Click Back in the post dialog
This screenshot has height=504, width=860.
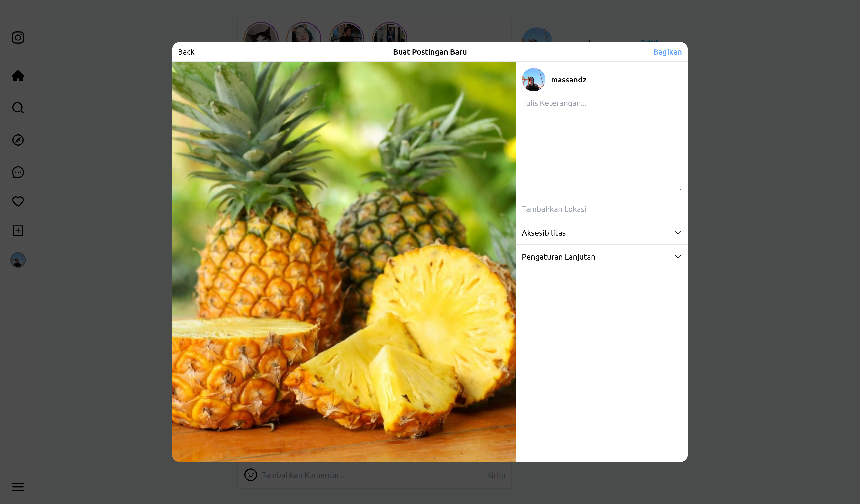coord(186,52)
